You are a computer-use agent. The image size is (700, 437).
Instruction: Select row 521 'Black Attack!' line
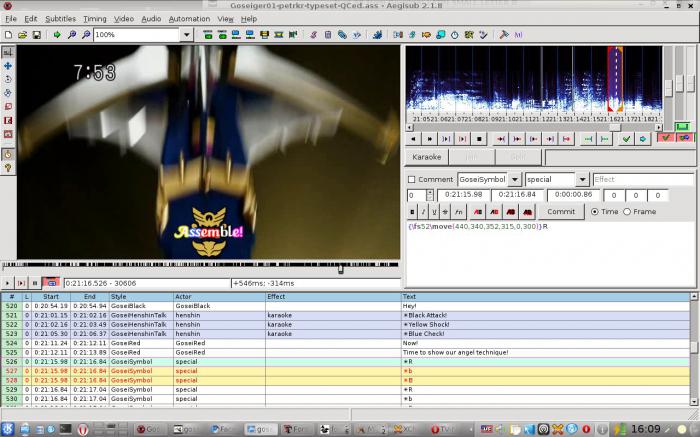(346, 315)
